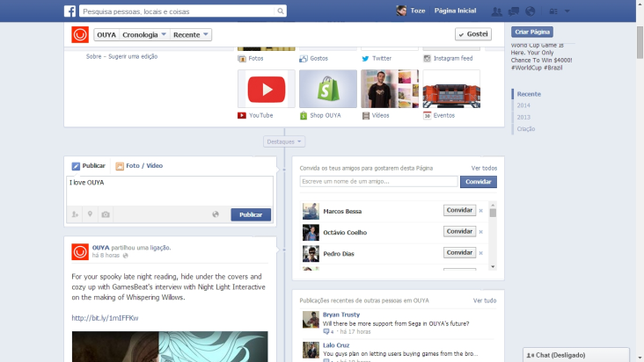The image size is (644, 362).
Task: Click Sobre link under page info
Action: (93, 56)
